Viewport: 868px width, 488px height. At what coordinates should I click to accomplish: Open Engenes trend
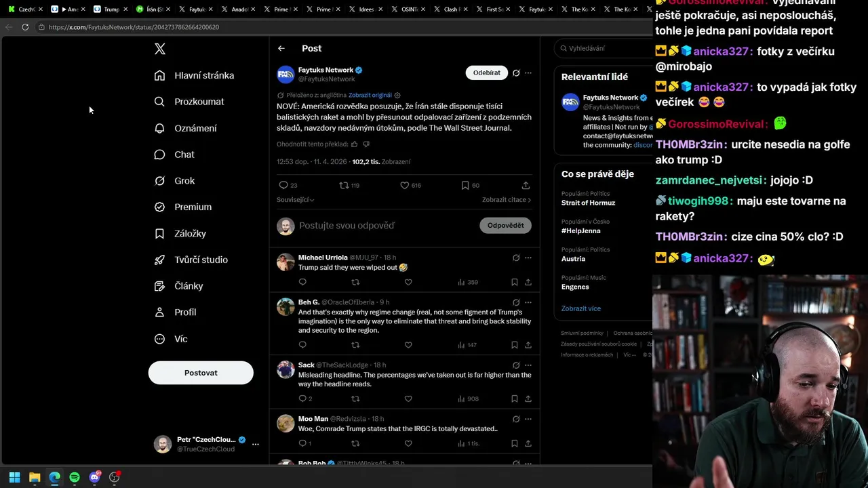coord(575,287)
